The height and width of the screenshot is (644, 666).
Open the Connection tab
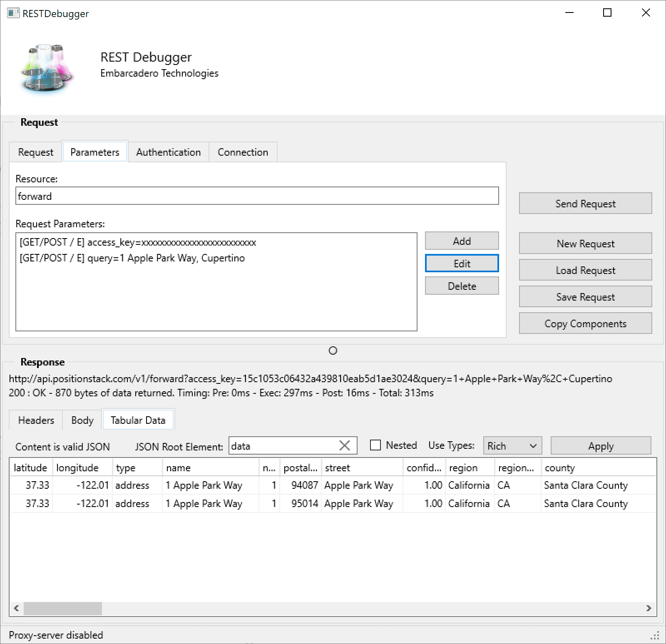[x=243, y=152]
